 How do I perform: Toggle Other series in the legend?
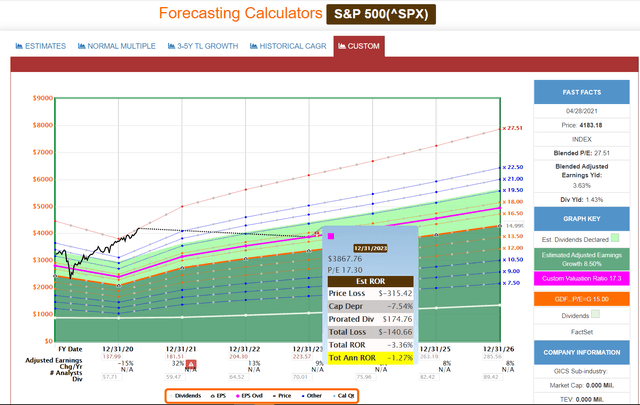(312, 396)
